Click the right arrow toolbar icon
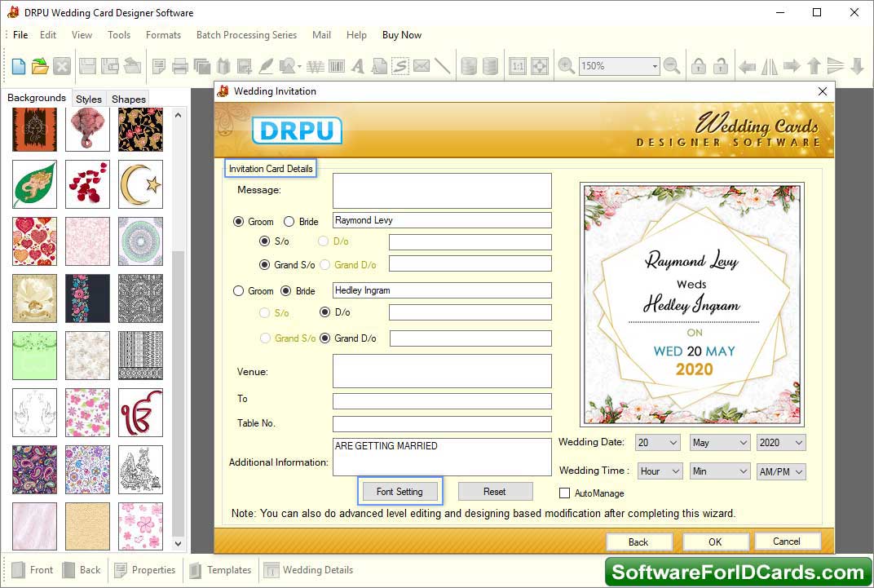Screen dimensions: 874x588 [x=792, y=66]
